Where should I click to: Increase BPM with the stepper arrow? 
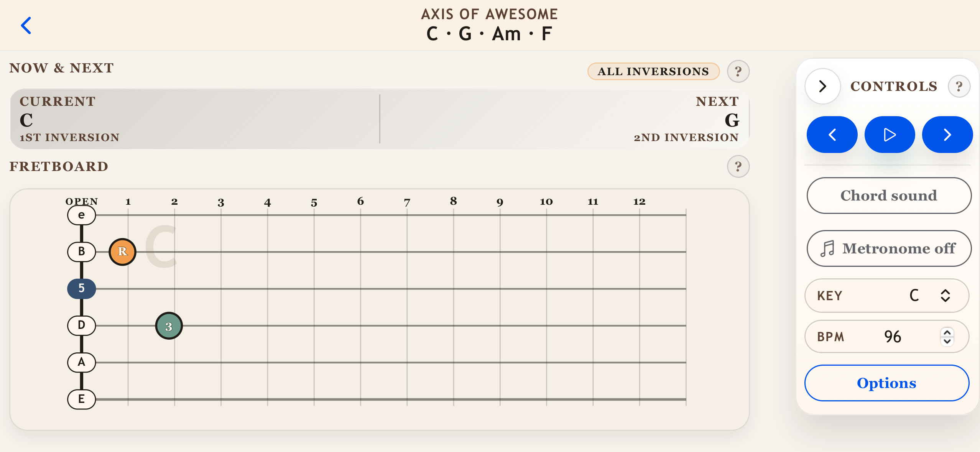(947, 333)
